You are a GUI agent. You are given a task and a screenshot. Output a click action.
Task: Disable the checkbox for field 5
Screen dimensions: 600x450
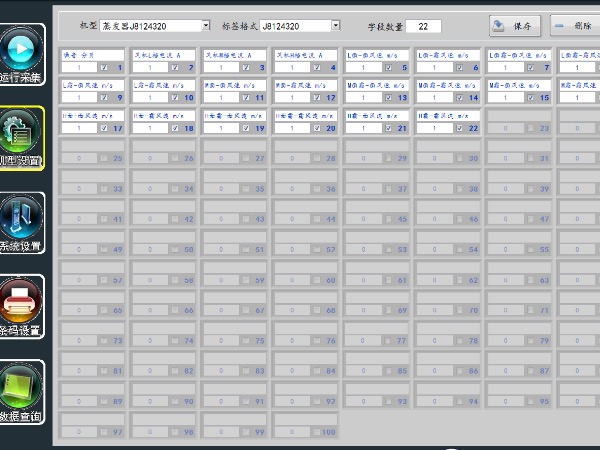[388, 68]
